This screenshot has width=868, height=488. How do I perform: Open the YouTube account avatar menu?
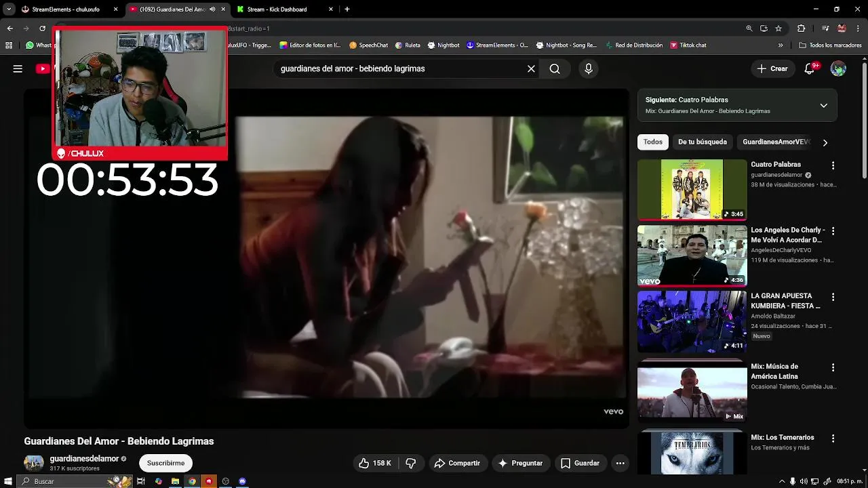coord(838,68)
